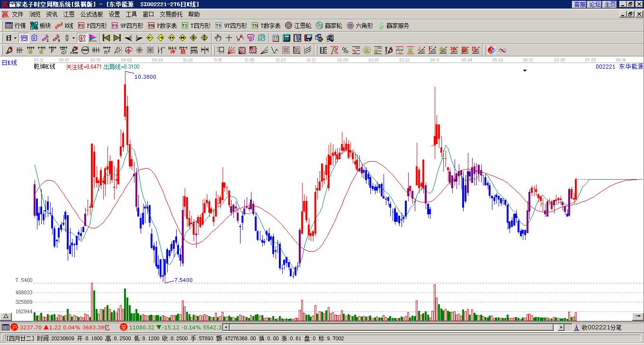Open the 浏览 menu

click(x=35, y=14)
